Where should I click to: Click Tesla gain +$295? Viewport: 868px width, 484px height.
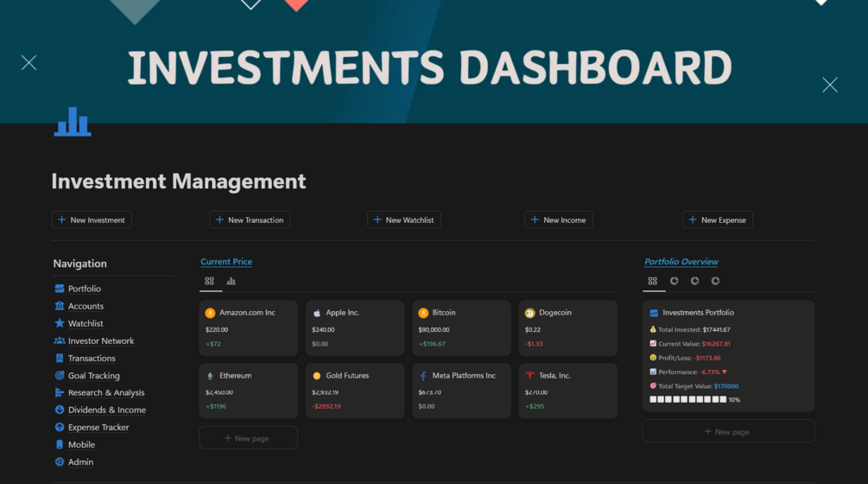(535, 406)
